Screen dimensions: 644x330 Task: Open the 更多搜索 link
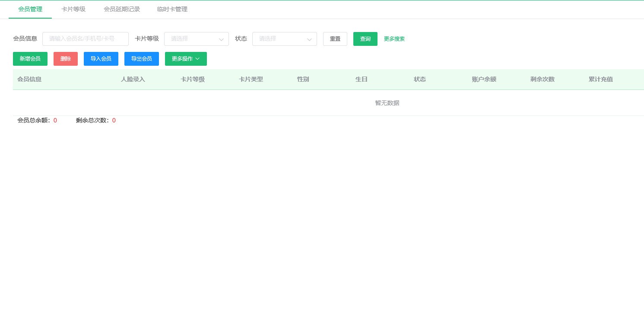(394, 39)
